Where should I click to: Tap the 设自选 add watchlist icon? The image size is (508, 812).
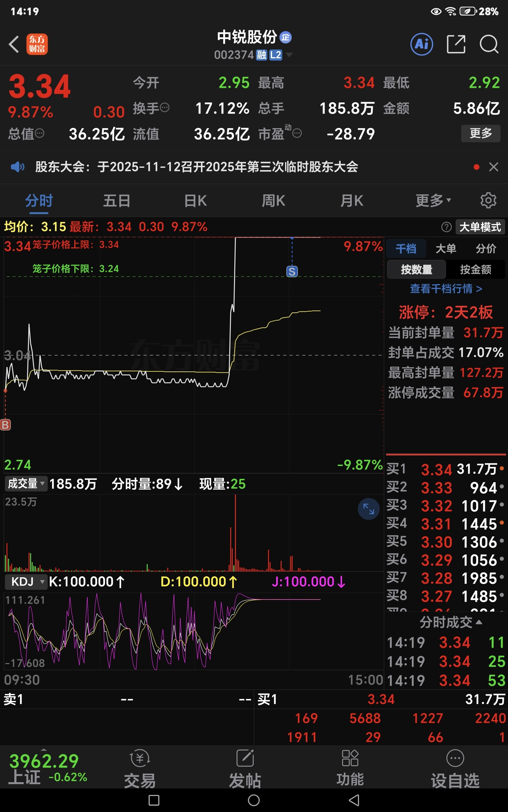coord(455,768)
